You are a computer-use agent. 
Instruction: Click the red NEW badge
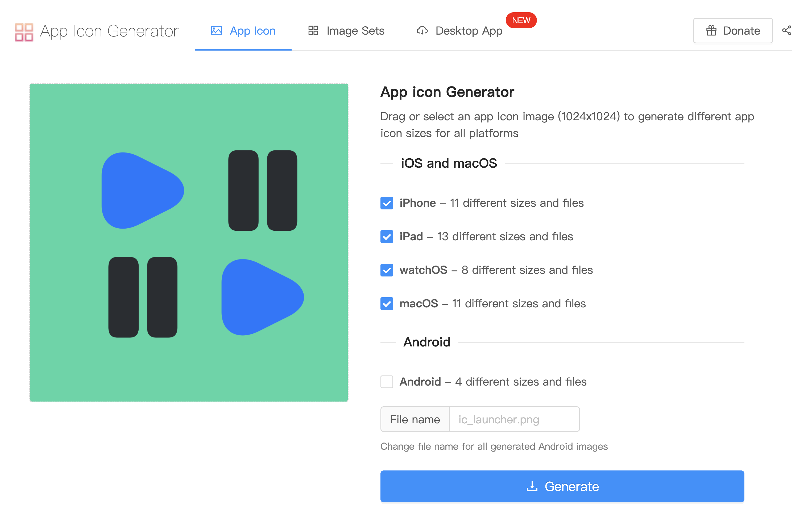click(x=521, y=20)
